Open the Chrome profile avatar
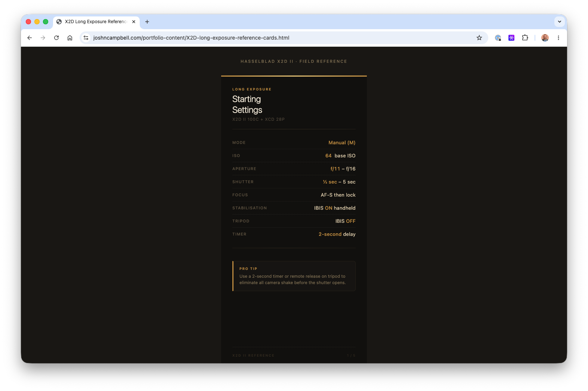588x391 pixels. (545, 38)
